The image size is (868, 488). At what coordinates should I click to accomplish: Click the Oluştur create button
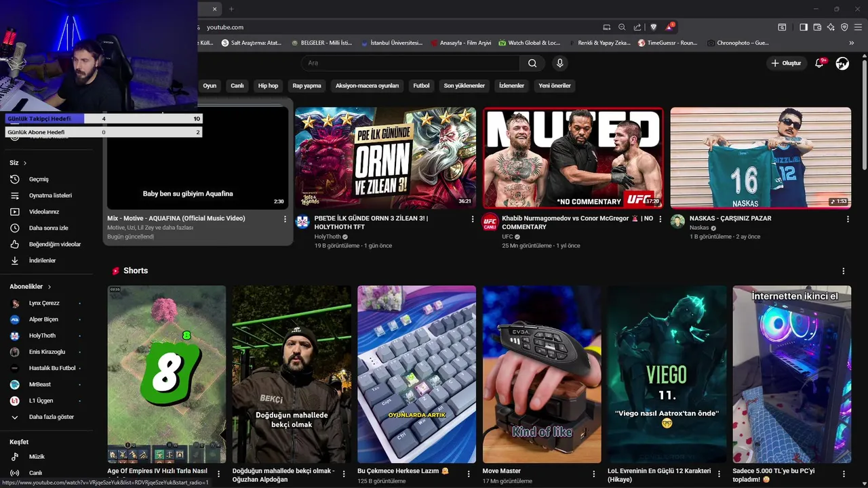786,63
